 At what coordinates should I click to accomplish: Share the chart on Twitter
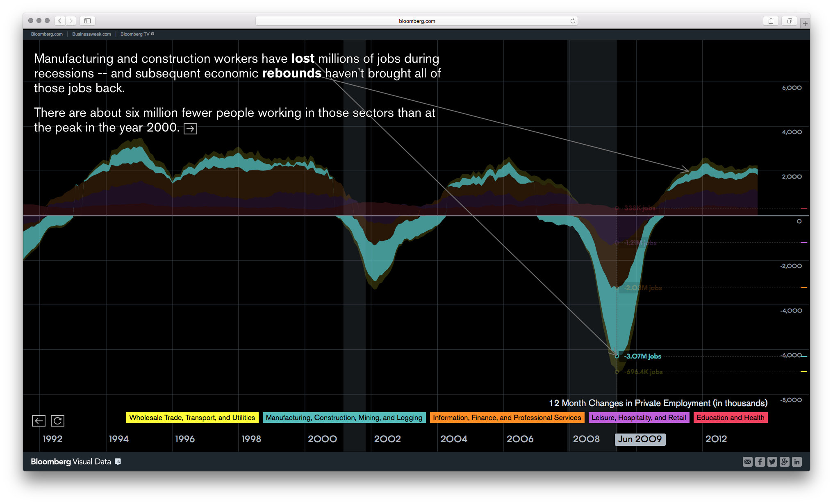click(772, 462)
